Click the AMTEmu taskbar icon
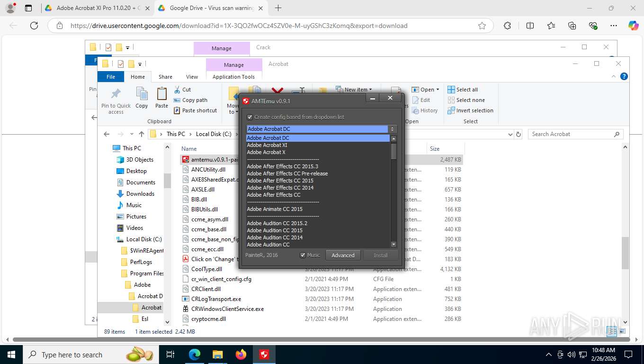This screenshot has width=644, height=364. tap(264, 355)
